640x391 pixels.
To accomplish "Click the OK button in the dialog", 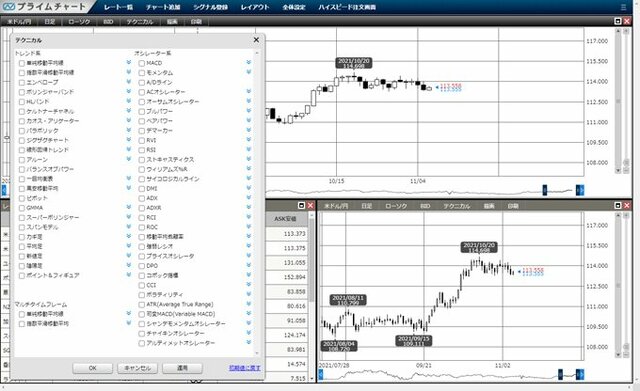I will coord(93,368).
